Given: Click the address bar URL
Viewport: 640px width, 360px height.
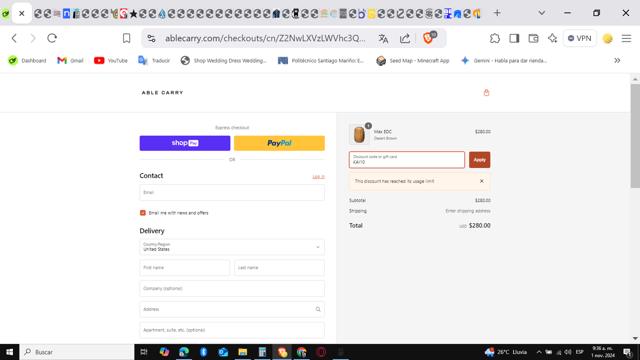Looking at the screenshot, I should (x=265, y=38).
